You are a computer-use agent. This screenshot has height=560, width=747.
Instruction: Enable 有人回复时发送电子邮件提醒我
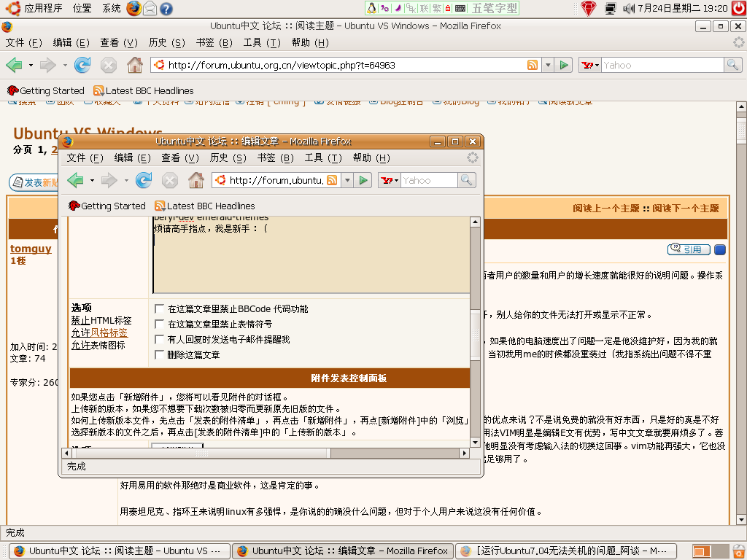(159, 339)
